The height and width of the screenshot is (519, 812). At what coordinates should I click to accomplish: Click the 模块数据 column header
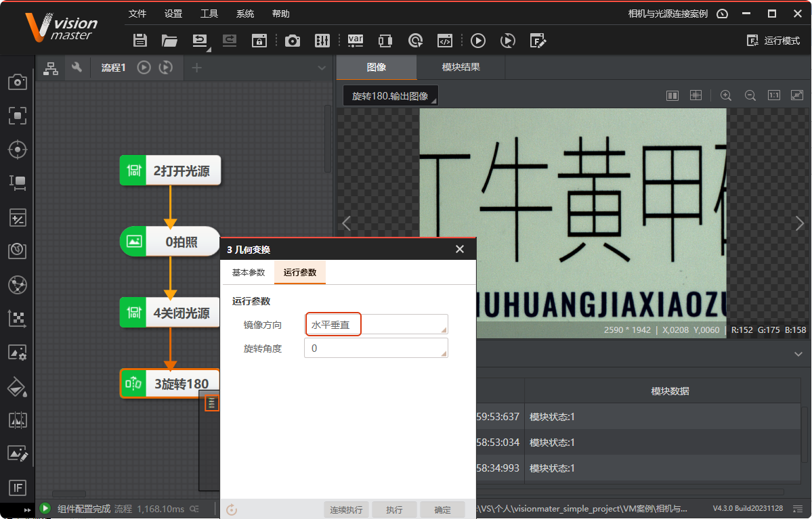coord(670,391)
